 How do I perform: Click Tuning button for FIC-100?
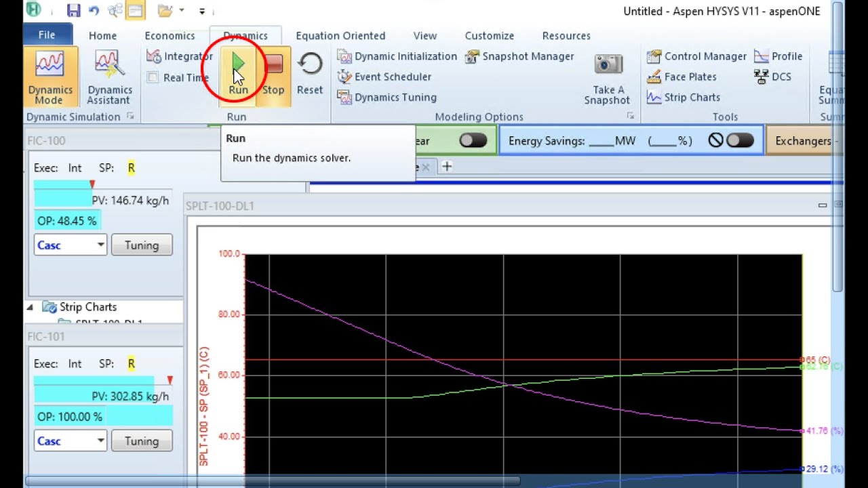click(142, 245)
